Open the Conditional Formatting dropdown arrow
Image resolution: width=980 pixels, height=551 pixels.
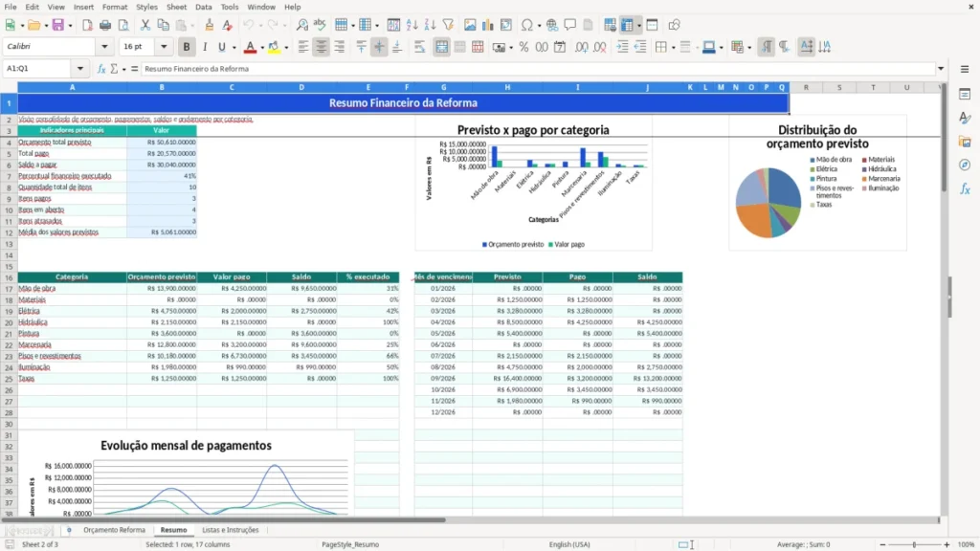click(x=748, y=48)
